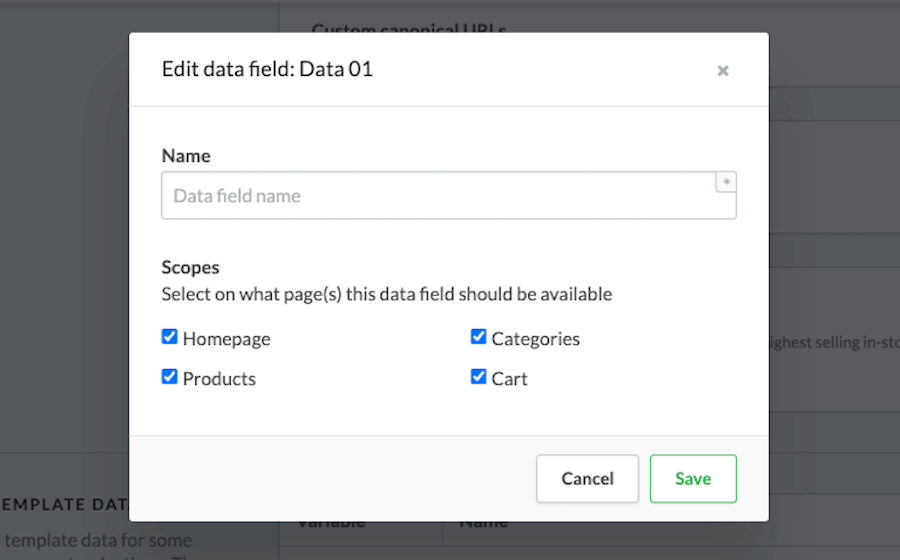The width and height of the screenshot is (900, 560).
Task: Close the Edit data field dialog
Action: [x=723, y=71]
